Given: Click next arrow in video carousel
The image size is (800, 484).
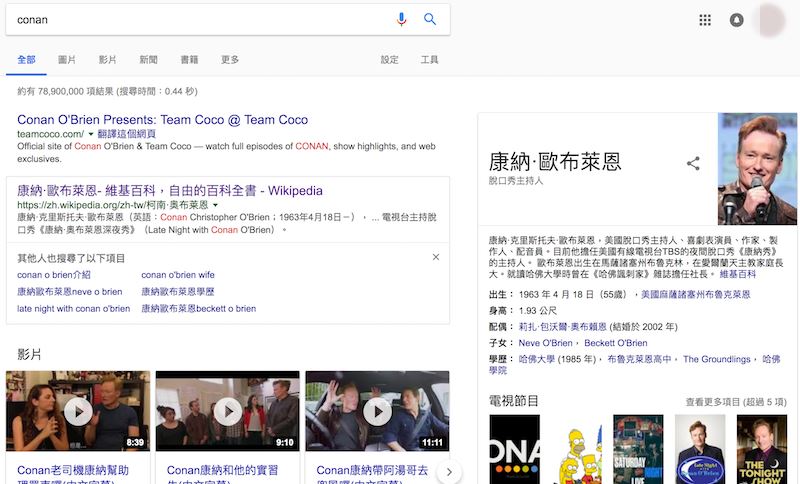Looking at the screenshot, I should coord(449,472).
